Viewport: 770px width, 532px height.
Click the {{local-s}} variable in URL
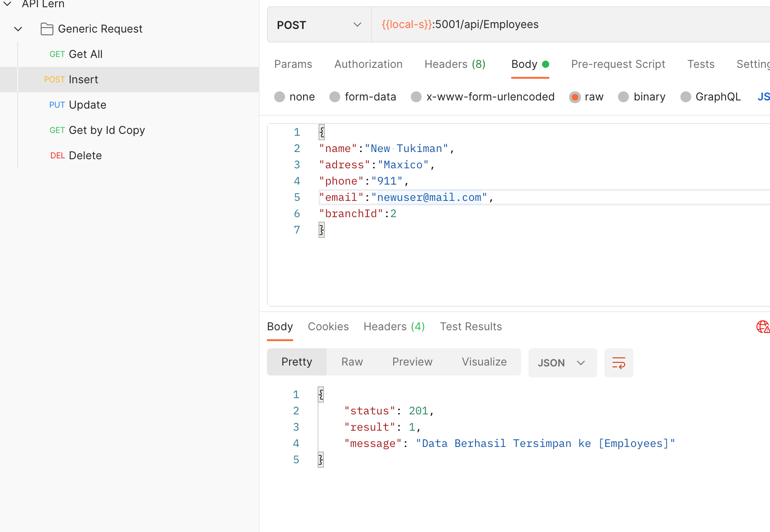pos(407,24)
